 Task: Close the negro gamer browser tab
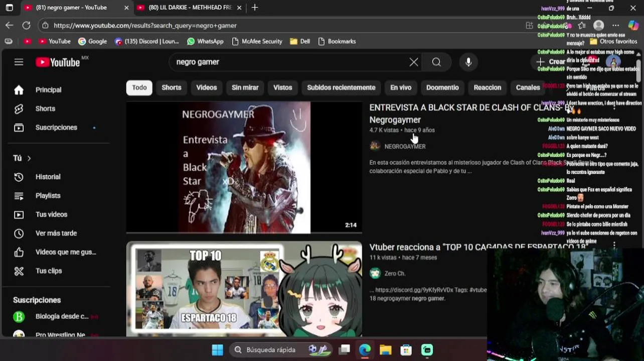point(126,8)
